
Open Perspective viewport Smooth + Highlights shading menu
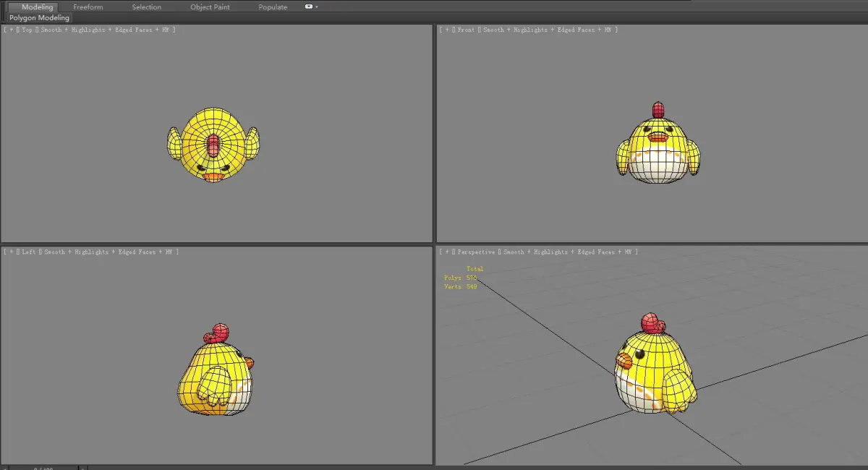click(x=535, y=252)
